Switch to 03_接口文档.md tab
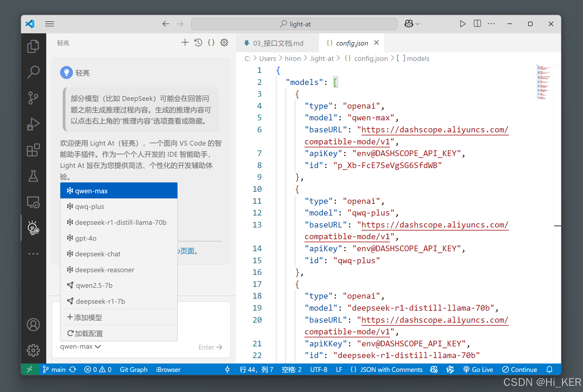 click(277, 43)
